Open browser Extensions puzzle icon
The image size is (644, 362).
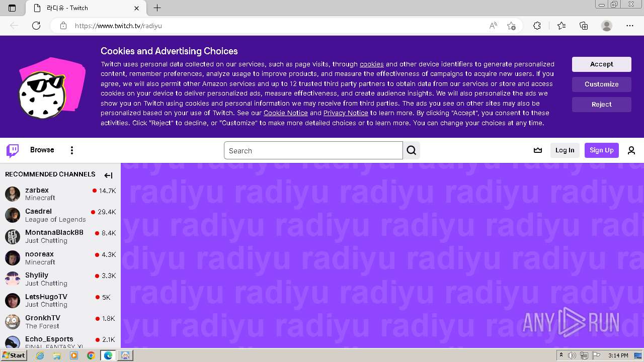click(x=537, y=26)
